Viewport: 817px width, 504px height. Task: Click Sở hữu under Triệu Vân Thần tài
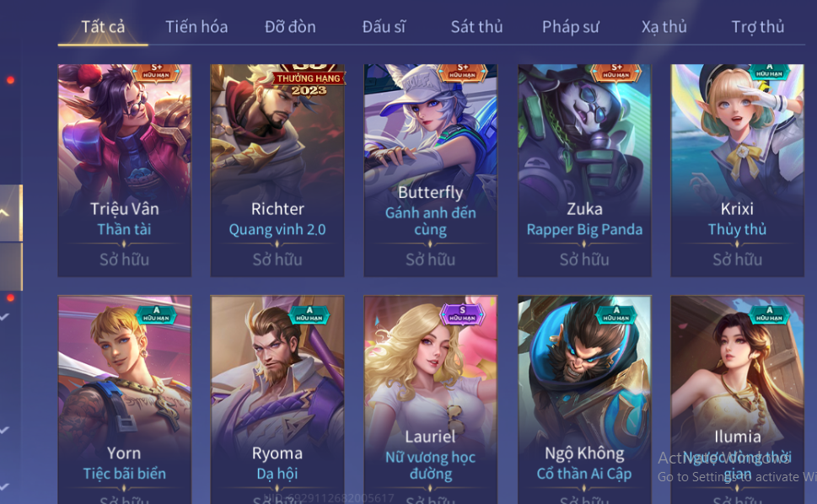(x=125, y=260)
